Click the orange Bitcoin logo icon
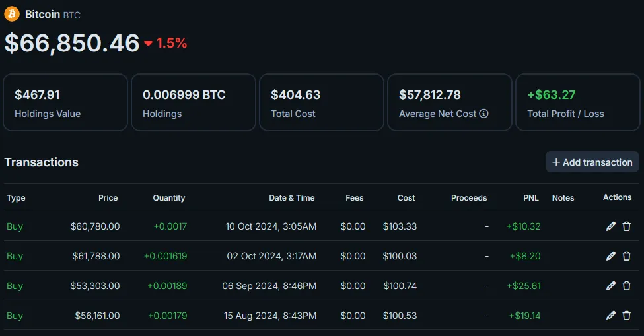 click(x=12, y=14)
